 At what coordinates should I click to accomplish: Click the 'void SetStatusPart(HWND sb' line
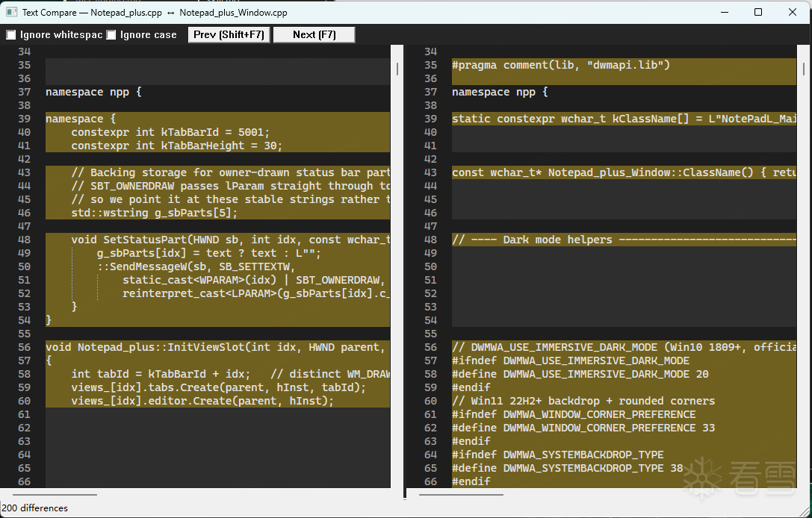[230, 240]
